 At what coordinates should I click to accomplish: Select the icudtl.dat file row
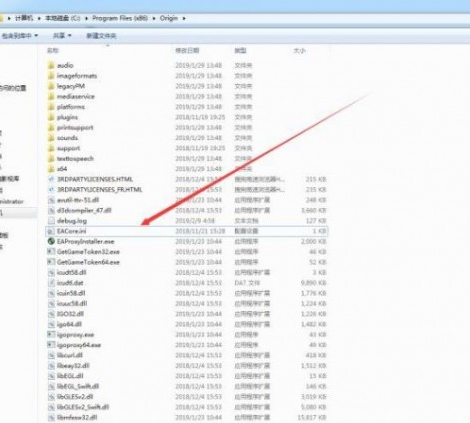click(x=187, y=283)
